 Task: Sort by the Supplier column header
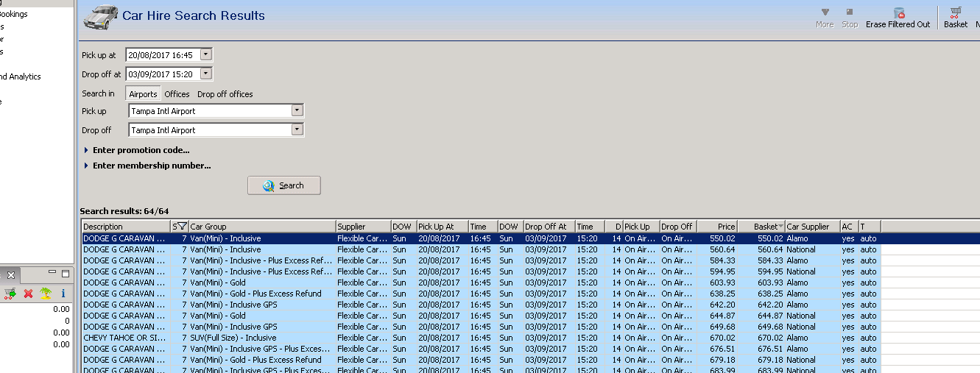pyautogui.click(x=363, y=227)
